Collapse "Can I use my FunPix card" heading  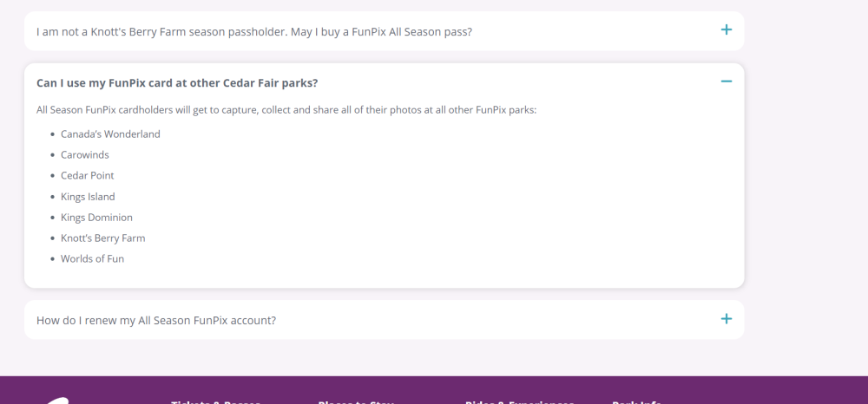(177, 83)
